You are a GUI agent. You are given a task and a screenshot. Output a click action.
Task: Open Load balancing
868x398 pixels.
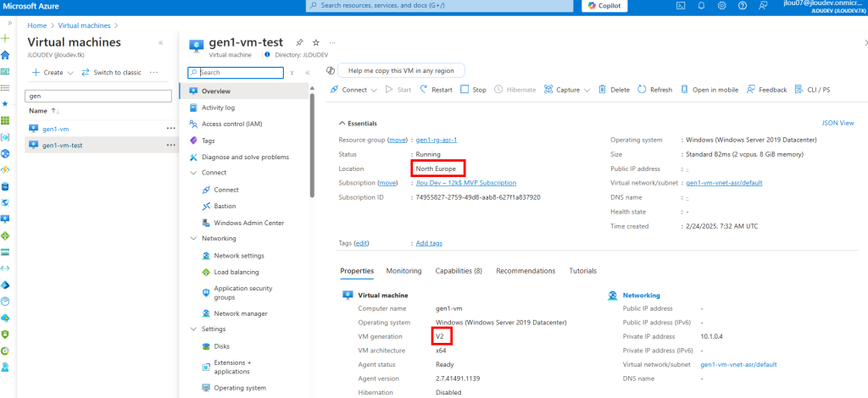236,272
